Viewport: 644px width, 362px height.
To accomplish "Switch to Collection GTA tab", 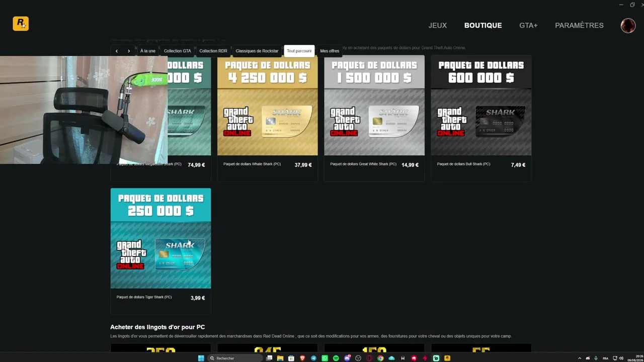I will tap(177, 51).
